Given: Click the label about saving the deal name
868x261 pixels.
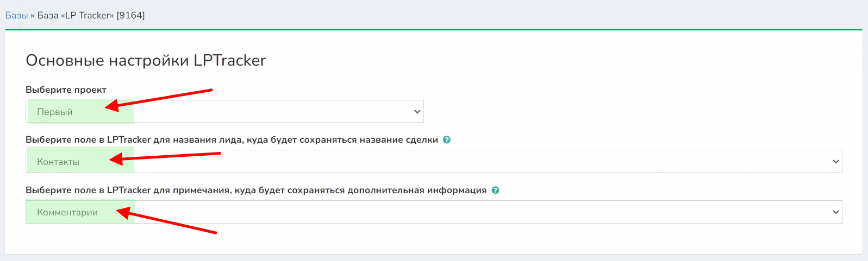Looking at the screenshot, I should tap(232, 140).
